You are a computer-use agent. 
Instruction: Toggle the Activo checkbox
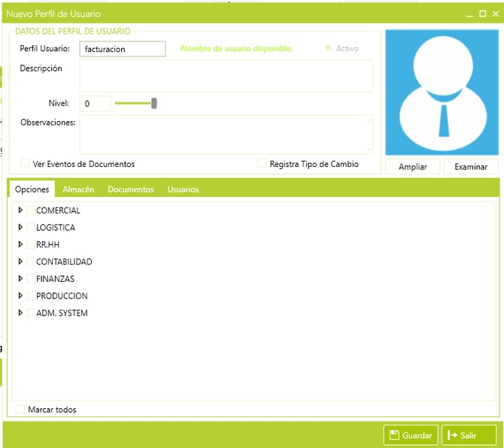click(x=328, y=49)
